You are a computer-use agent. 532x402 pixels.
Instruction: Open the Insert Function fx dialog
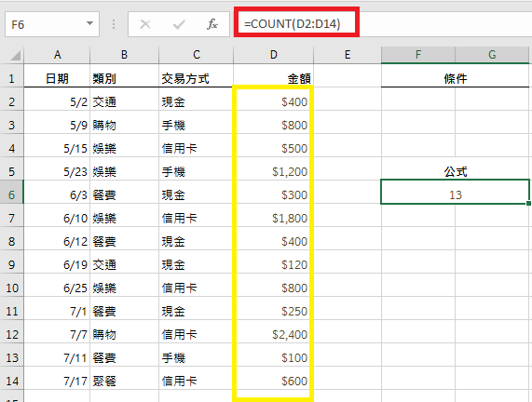coord(212,24)
